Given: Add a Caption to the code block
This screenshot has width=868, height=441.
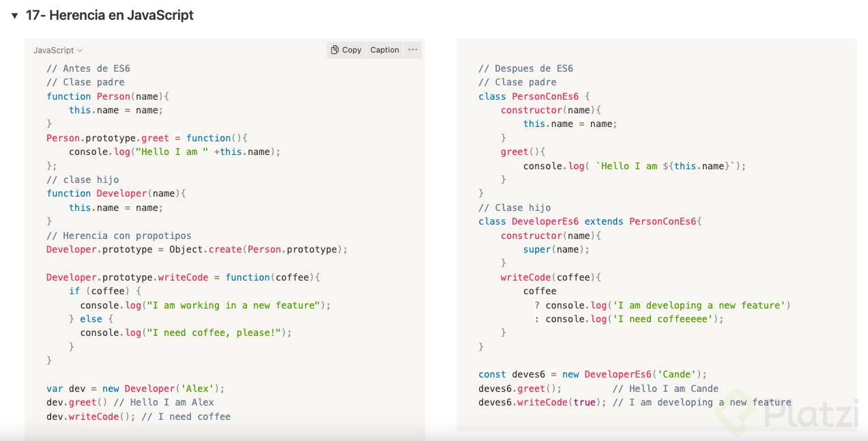Looking at the screenshot, I should coord(384,50).
